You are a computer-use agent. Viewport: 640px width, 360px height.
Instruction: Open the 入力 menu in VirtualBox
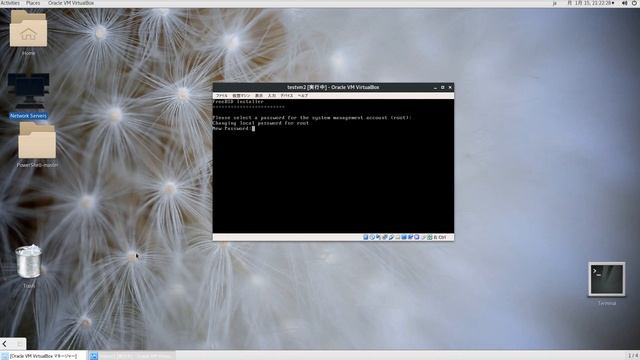click(271, 96)
